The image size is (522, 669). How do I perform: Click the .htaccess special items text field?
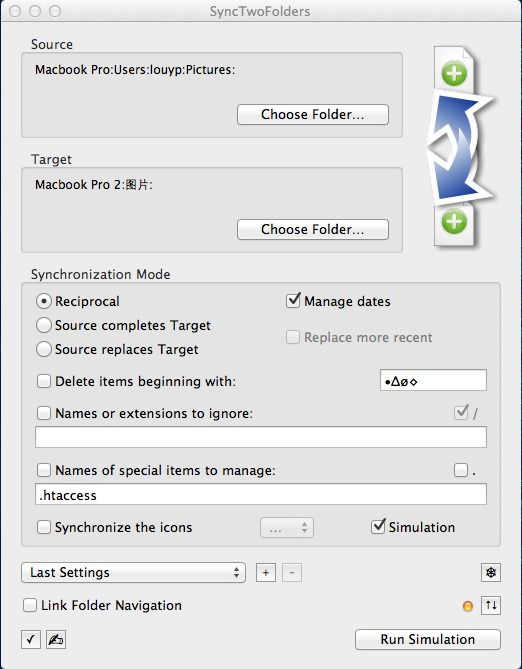(261, 494)
